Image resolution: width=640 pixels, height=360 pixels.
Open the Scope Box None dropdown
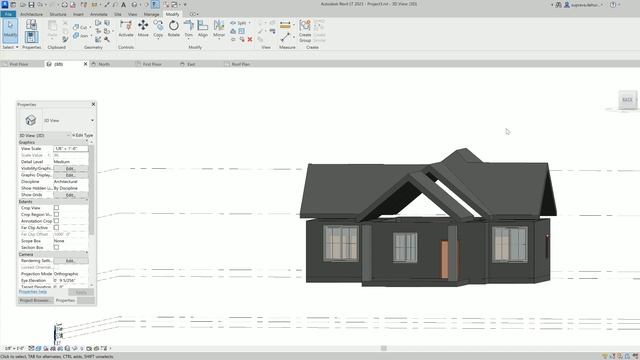click(71, 241)
